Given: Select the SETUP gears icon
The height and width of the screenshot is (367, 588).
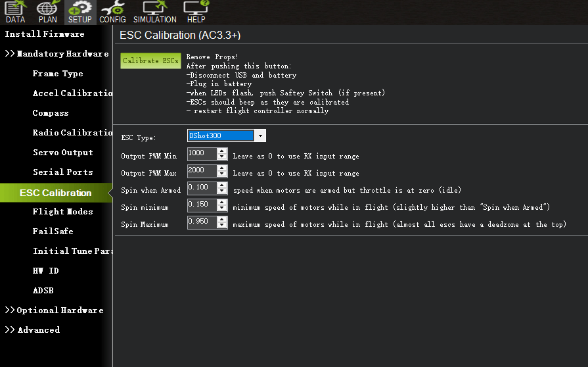Looking at the screenshot, I should 80,12.
